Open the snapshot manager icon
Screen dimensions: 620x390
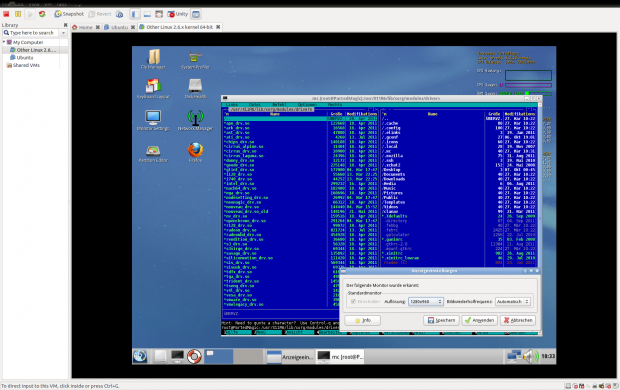tap(119, 14)
